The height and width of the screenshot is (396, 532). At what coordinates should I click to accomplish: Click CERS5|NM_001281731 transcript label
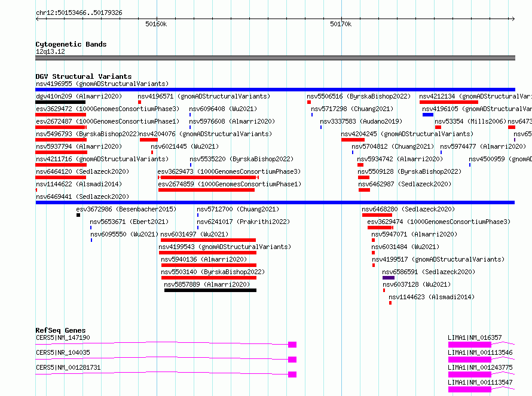coord(68,367)
